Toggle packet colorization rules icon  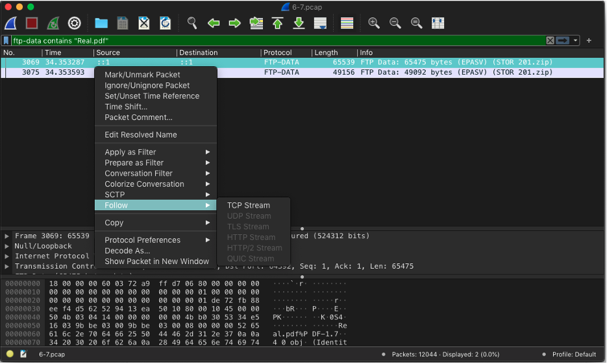(x=347, y=23)
